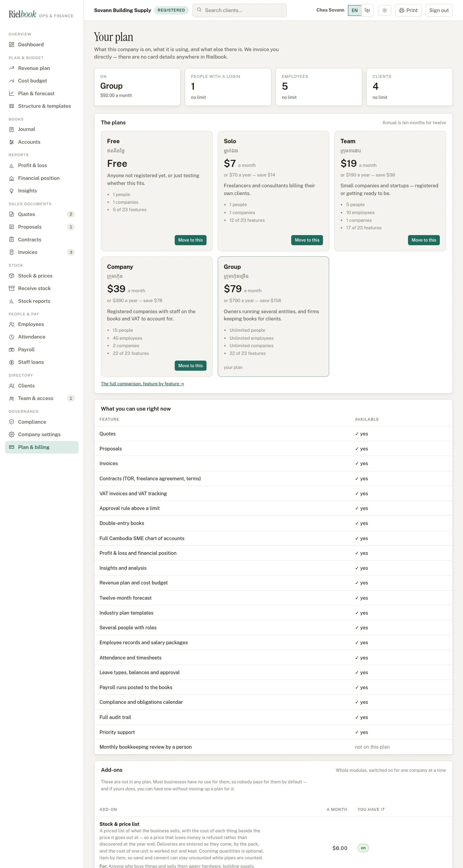
Task: Open Payroll sidebar entry
Action: click(x=42, y=349)
